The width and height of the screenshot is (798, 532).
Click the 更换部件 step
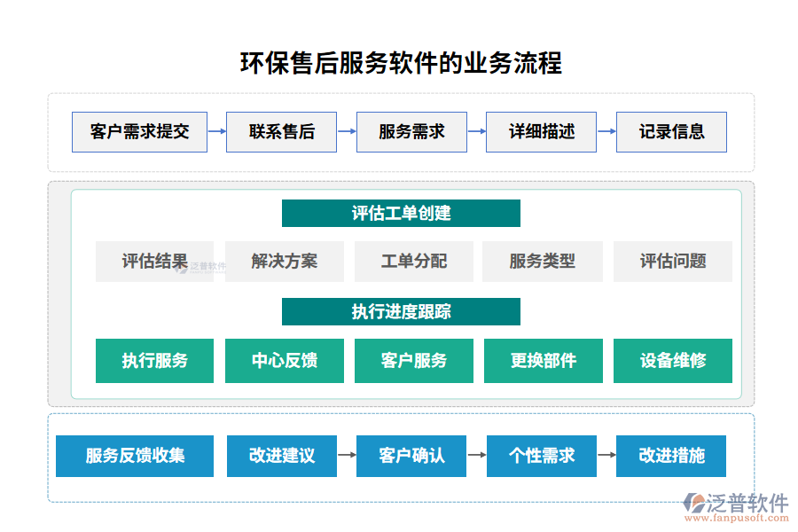[x=543, y=361]
